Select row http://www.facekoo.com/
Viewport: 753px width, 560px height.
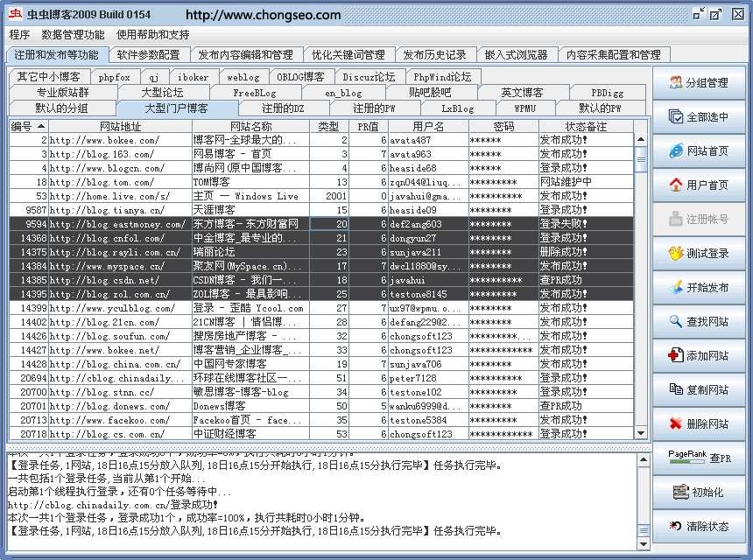pyautogui.click(x=321, y=420)
